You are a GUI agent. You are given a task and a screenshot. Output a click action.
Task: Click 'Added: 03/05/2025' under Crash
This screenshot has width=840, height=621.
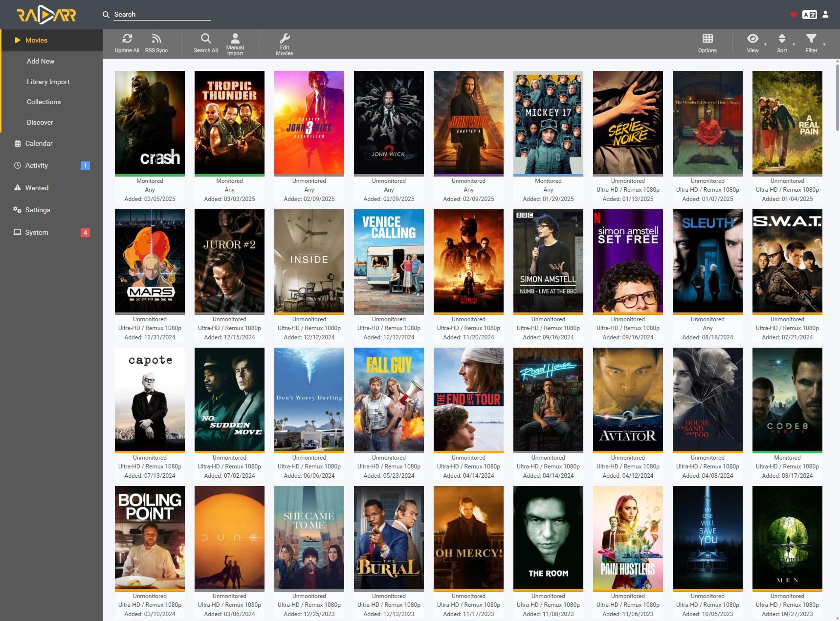tap(150, 199)
